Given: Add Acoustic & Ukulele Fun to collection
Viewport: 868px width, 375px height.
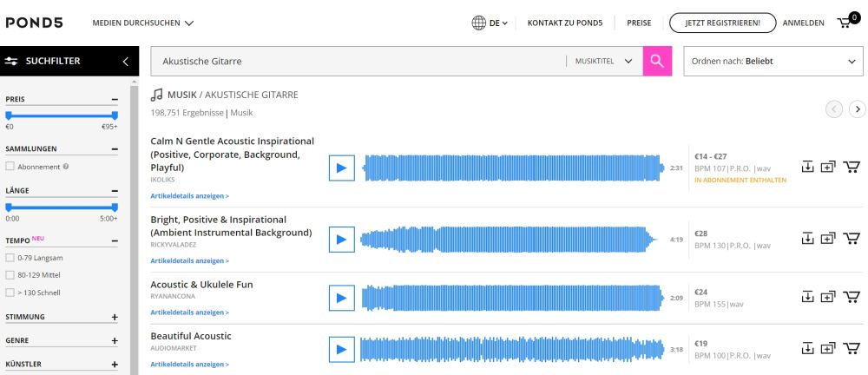Looking at the screenshot, I should [x=827, y=297].
